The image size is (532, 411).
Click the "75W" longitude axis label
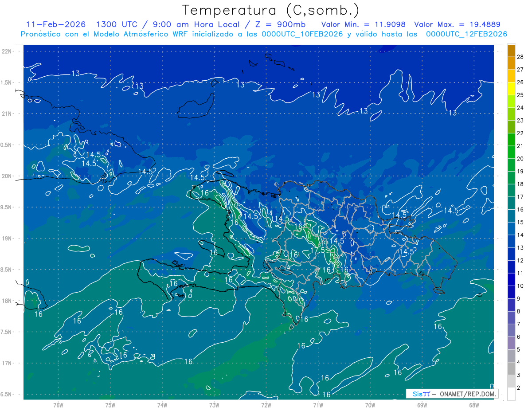click(110, 405)
